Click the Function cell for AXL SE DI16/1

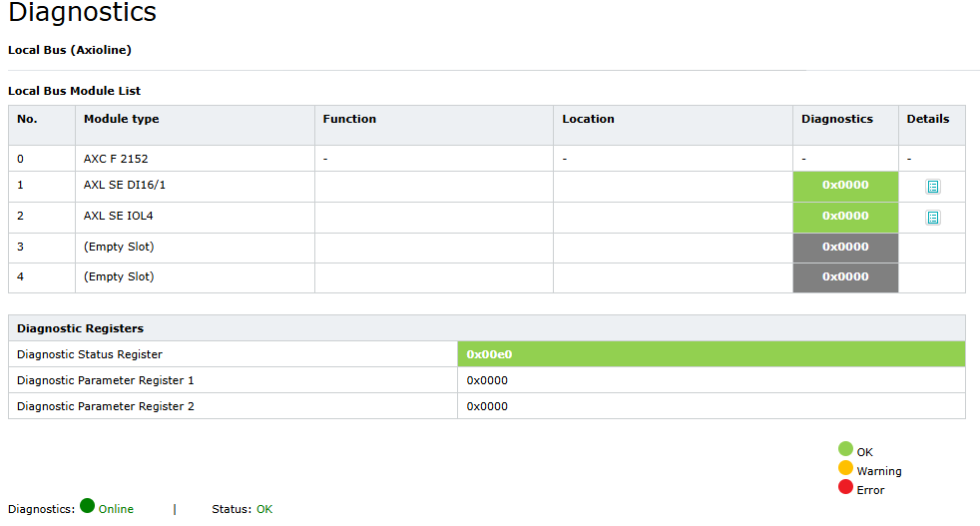pyautogui.click(x=434, y=187)
